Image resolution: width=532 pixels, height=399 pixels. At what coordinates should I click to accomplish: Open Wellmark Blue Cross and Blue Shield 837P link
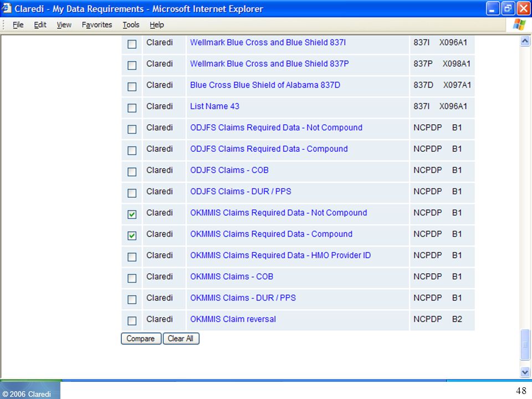click(x=269, y=64)
